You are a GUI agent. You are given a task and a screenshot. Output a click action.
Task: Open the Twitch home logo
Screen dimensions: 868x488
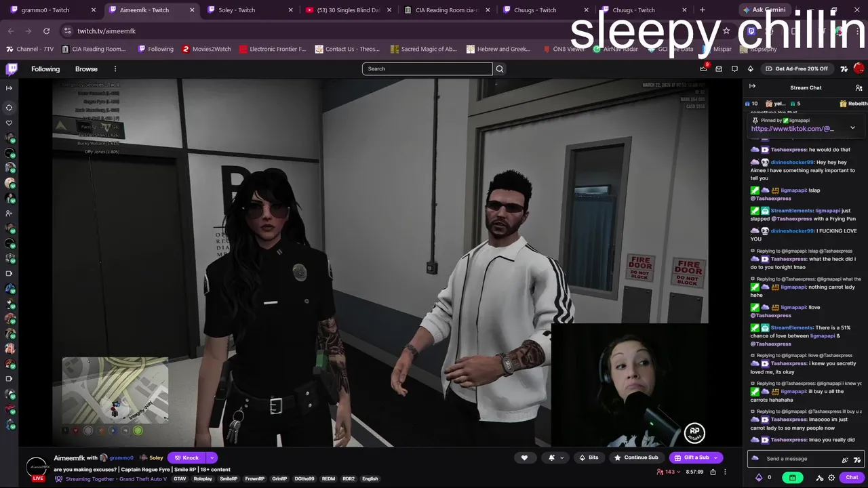[x=12, y=68]
